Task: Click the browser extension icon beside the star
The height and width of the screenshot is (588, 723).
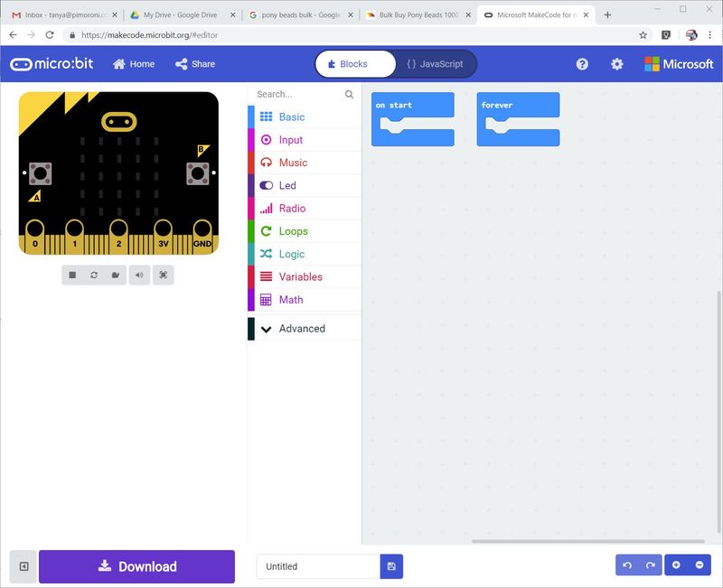Action: coord(666,35)
